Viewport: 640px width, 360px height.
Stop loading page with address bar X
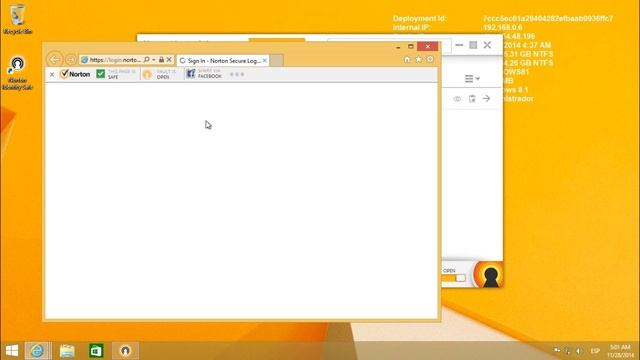tap(169, 60)
